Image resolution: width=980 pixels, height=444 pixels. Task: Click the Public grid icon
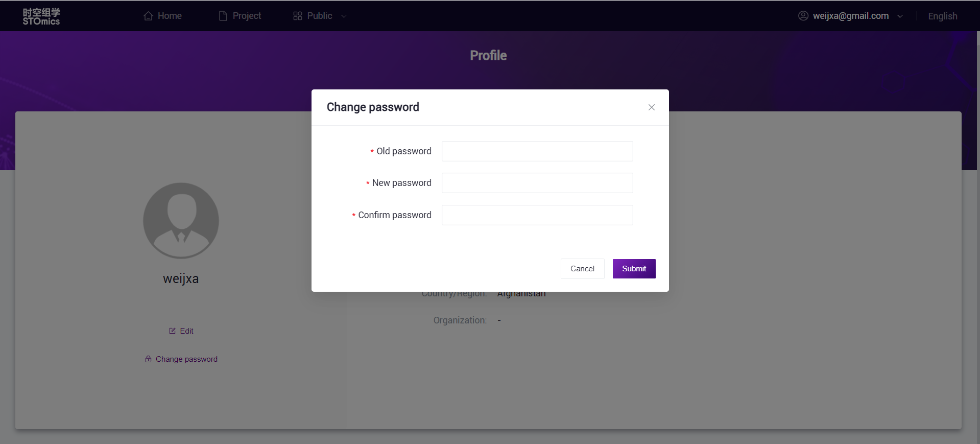298,16
